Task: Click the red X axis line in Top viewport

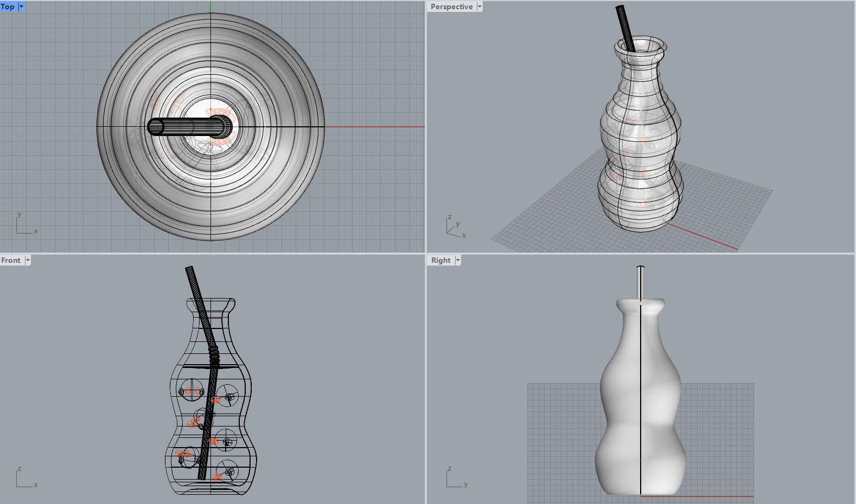Action: click(x=374, y=127)
